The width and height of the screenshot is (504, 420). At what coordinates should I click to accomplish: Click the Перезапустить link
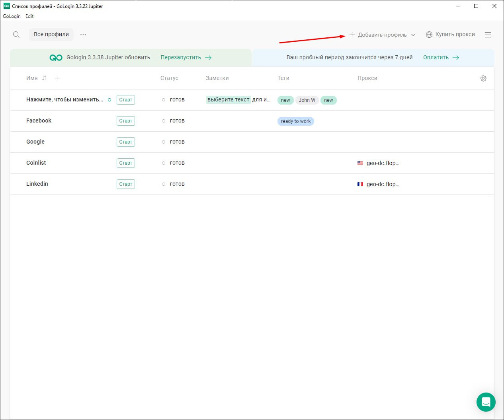pyautogui.click(x=181, y=57)
